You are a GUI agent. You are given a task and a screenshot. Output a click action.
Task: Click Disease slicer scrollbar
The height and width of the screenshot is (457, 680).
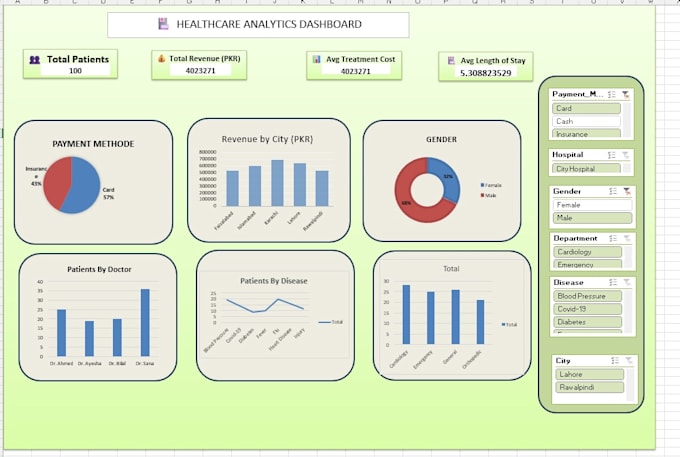[x=628, y=311]
